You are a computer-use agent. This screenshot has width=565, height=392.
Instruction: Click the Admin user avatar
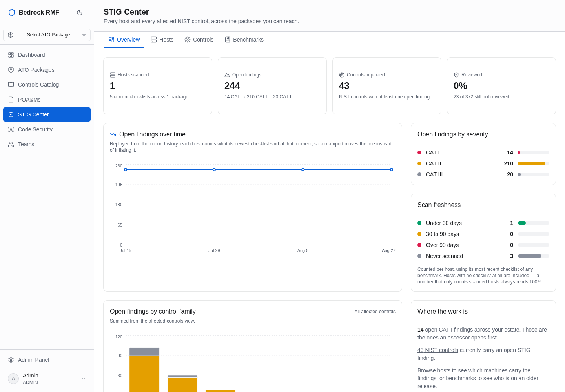(x=13, y=379)
